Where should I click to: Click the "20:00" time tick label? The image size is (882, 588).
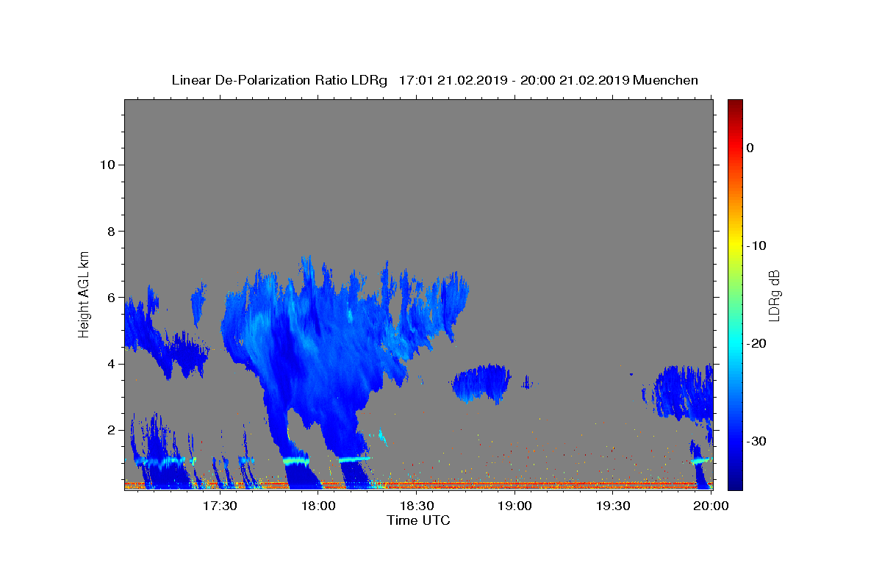pyautogui.click(x=711, y=506)
